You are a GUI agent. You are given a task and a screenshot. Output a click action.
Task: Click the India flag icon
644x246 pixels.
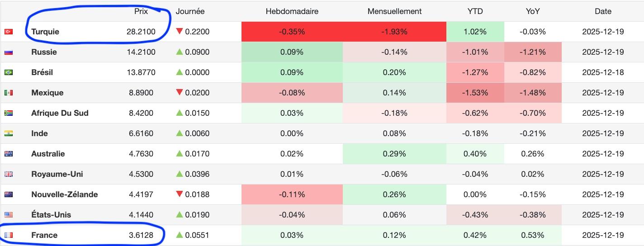tap(8, 133)
